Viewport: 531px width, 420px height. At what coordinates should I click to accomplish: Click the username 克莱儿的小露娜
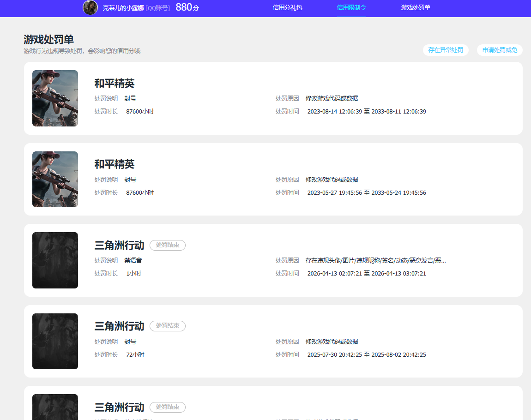click(x=123, y=8)
